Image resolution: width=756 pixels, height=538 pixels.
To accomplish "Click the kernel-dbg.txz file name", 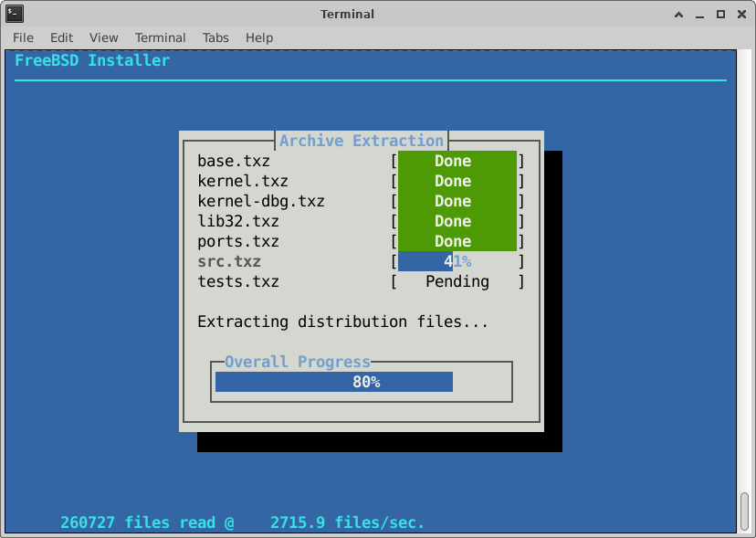I will 261,202.
